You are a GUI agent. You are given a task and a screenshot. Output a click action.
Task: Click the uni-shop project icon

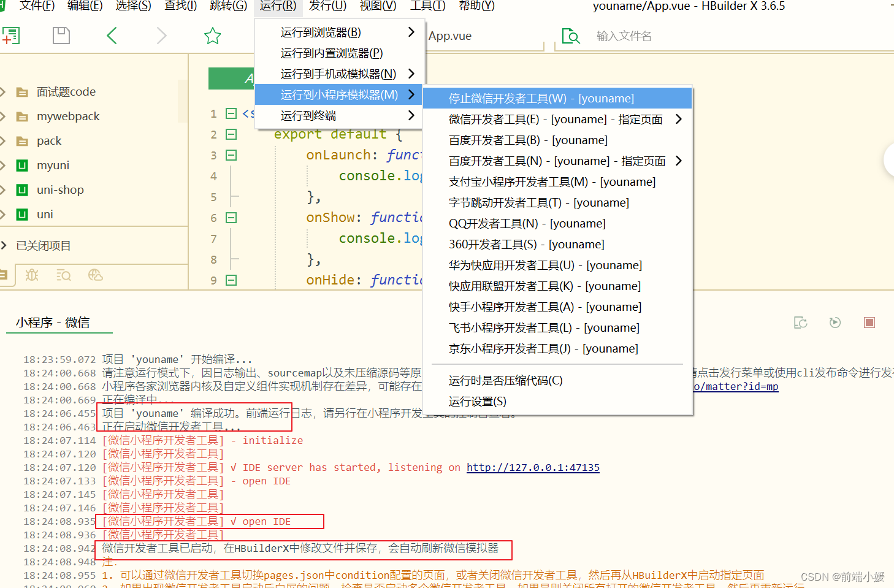(22, 190)
